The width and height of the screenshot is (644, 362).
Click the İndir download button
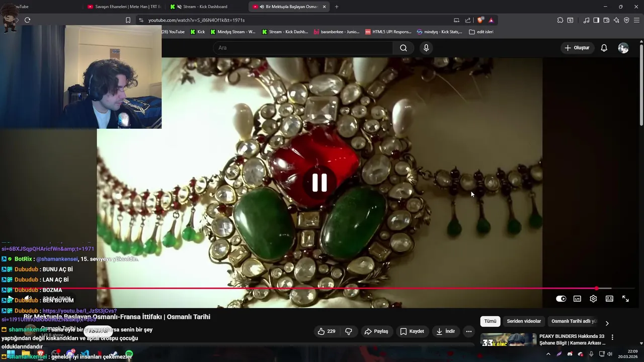(x=446, y=331)
